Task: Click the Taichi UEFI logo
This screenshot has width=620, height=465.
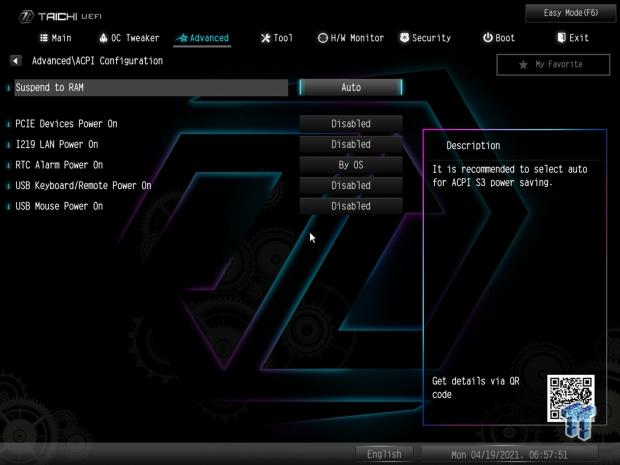Action: (x=60, y=16)
